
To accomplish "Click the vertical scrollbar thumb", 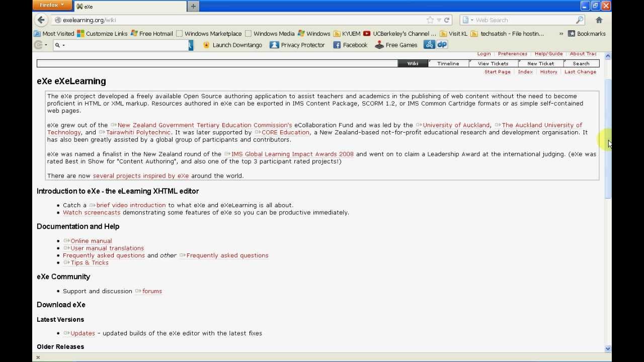I will point(608,138).
